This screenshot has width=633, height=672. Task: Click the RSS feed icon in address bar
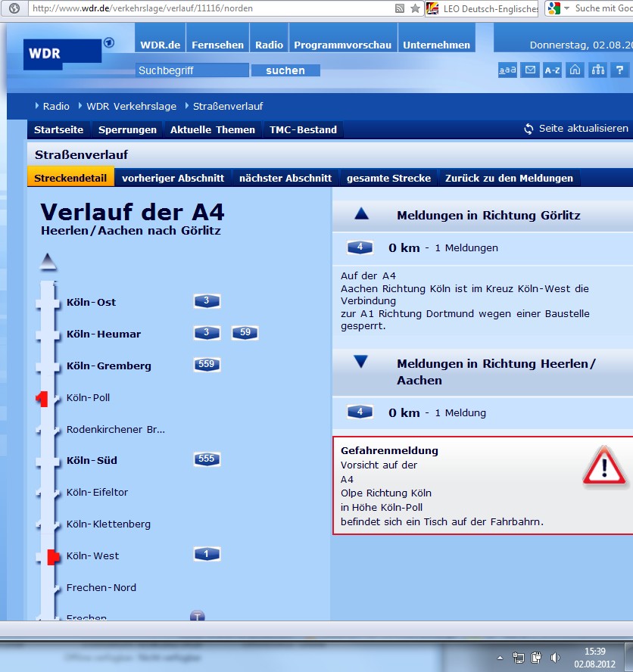pos(400,8)
